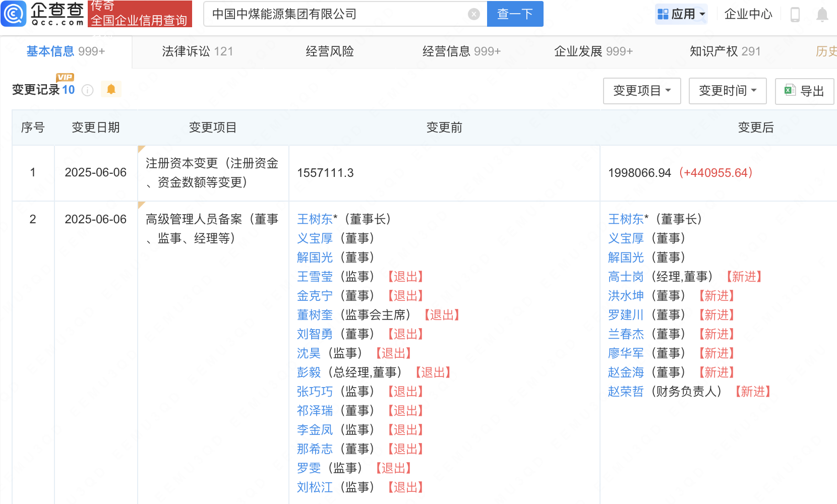
Task: Open 张巧巧 link
Action: coord(315,392)
